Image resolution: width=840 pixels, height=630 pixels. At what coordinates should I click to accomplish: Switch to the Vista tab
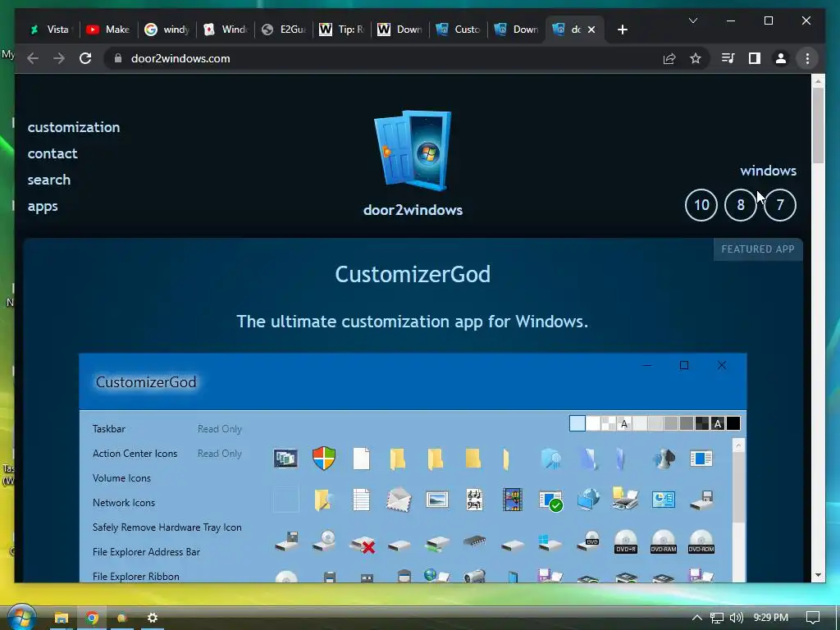[x=51, y=30]
